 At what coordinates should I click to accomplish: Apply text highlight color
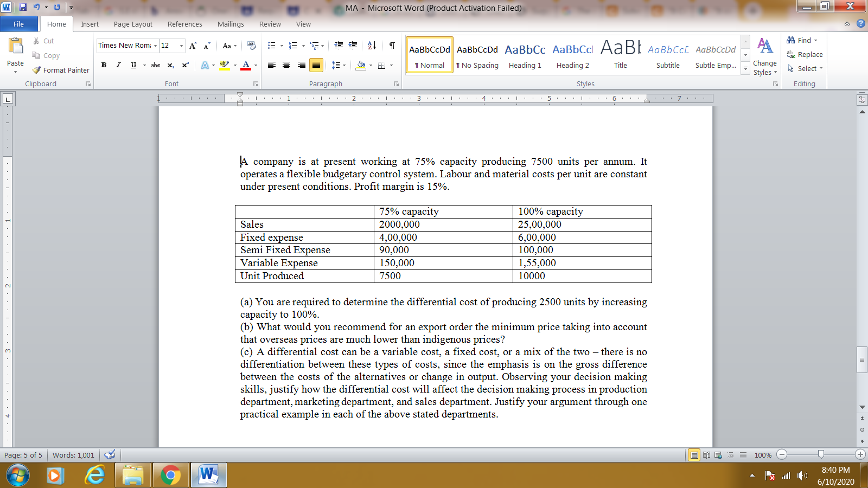224,65
